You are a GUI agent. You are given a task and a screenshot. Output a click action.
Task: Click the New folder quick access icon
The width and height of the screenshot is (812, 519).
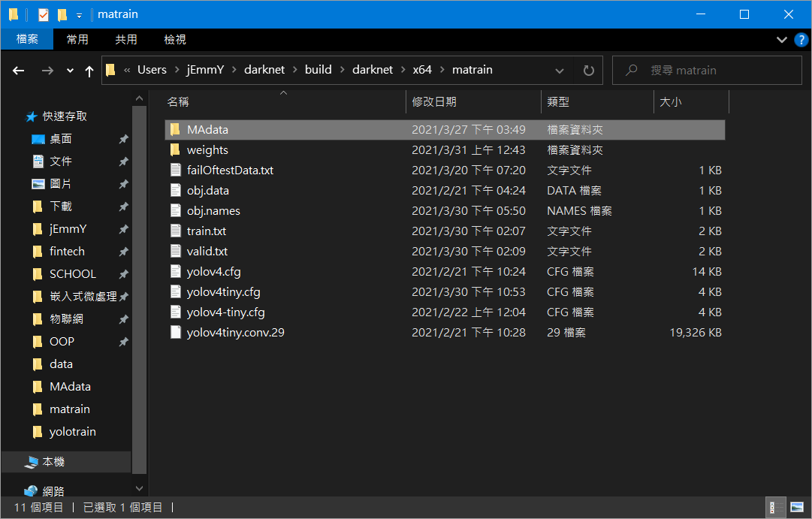(62, 14)
